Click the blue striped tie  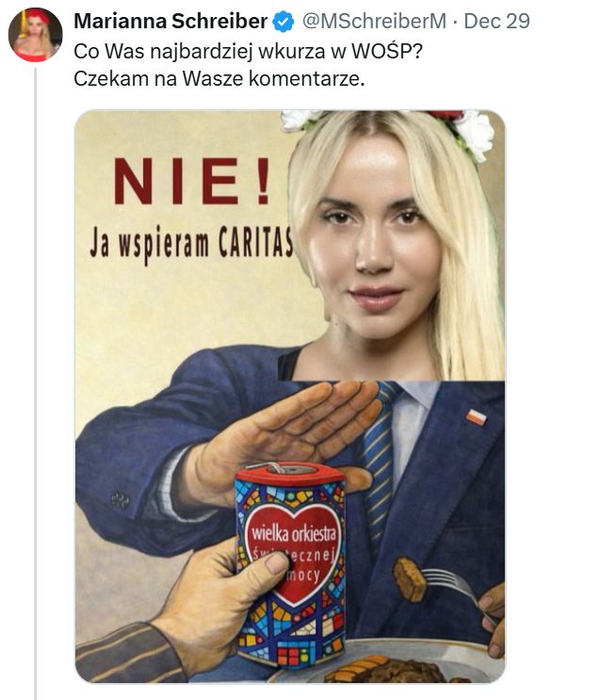tap(379, 460)
